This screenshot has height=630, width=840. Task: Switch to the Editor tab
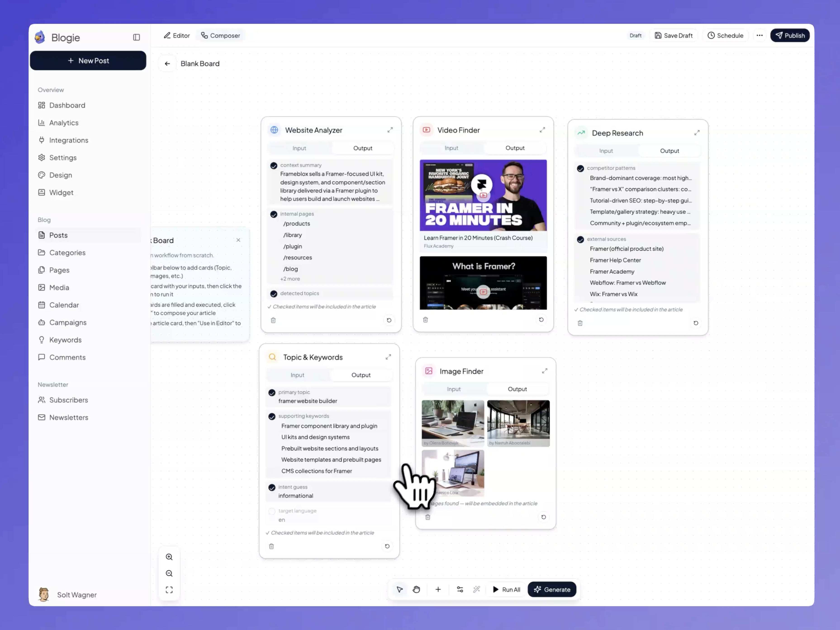click(177, 35)
